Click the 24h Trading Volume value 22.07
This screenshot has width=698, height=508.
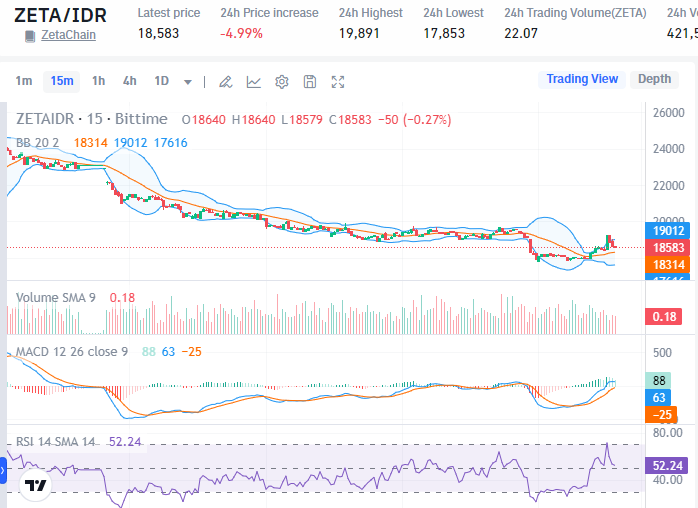pos(521,33)
